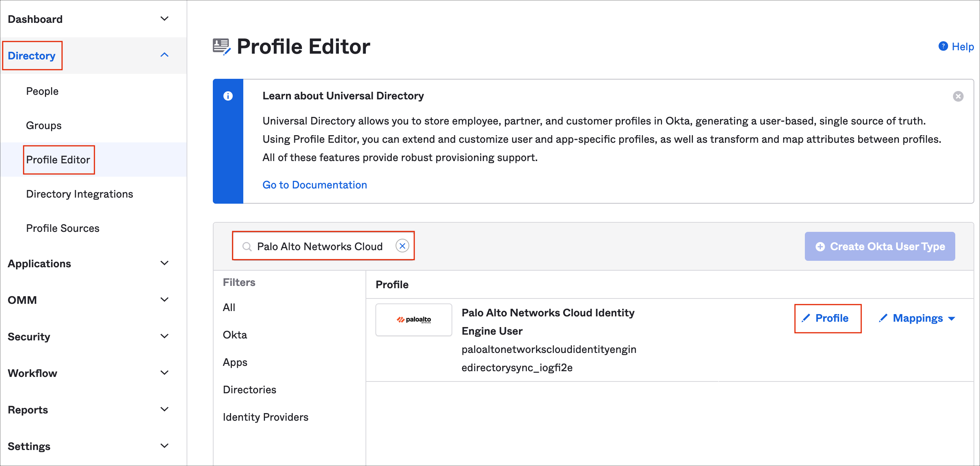This screenshot has width=980, height=466.
Task: Click the Palo Alto Networks Cloud search field
Action: 320,247
